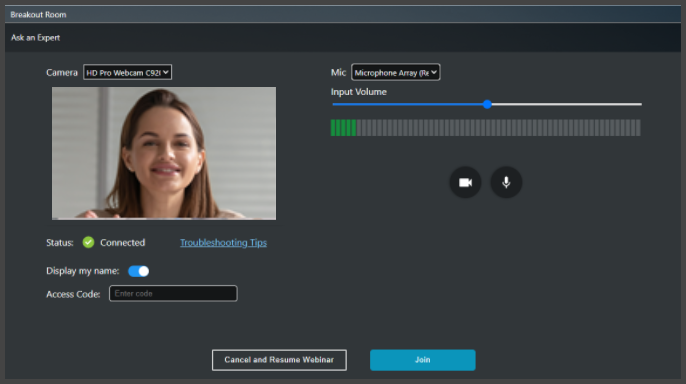Screen dimensions: 686x384
Task: Open the Camera device dropdown
Action: click(127, 73)
